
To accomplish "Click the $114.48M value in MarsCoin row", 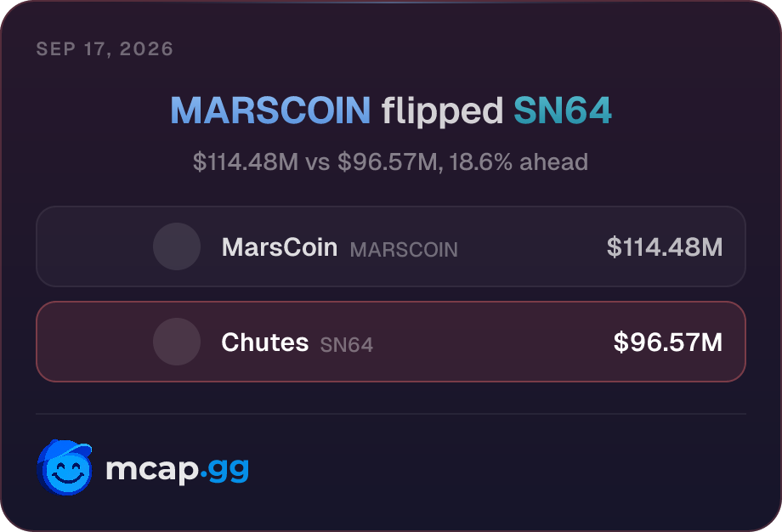I will tap(665, 246).
